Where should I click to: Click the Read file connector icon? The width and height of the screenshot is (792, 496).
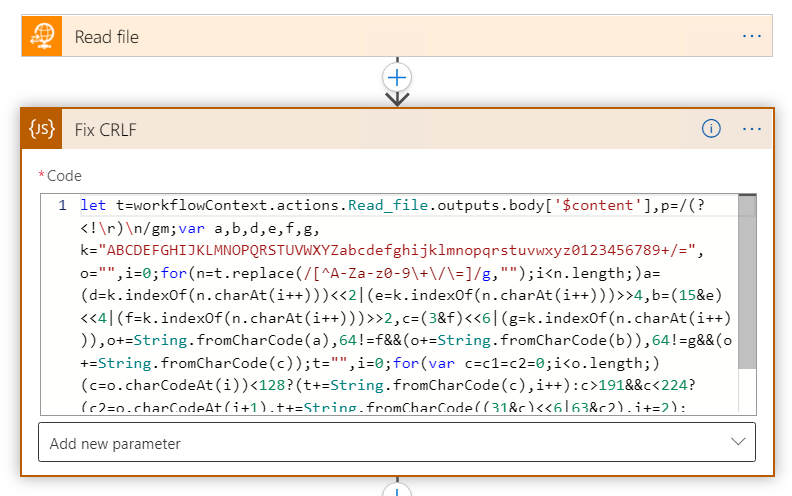tap(43, 37)
